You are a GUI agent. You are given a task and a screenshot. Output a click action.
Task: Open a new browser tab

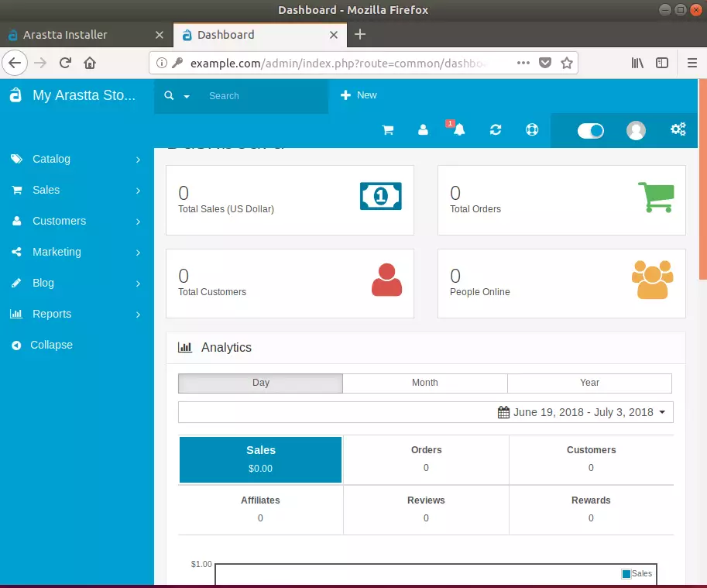pos(360,34)
